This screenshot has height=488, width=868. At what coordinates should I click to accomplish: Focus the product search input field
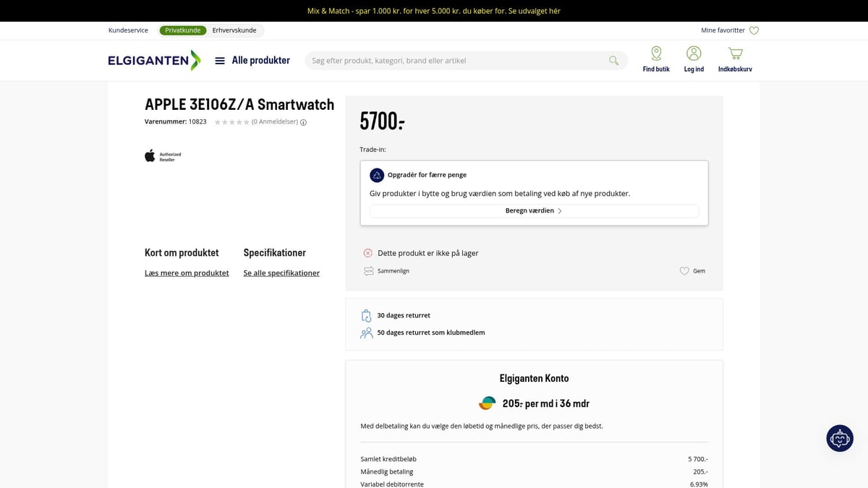456,61
